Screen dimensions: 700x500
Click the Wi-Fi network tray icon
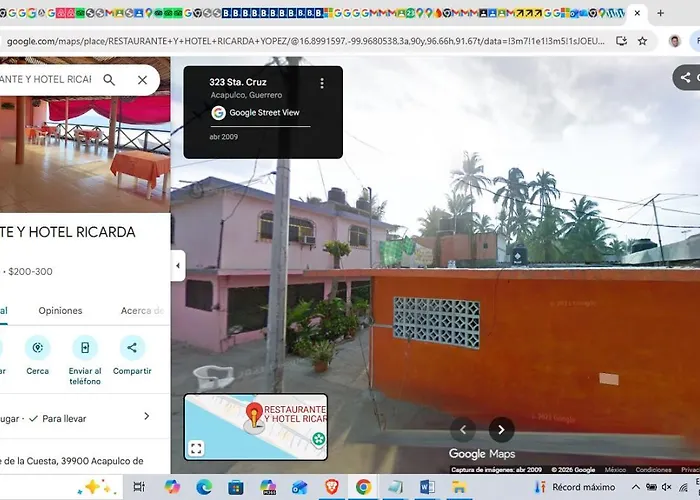click(683, 487)
